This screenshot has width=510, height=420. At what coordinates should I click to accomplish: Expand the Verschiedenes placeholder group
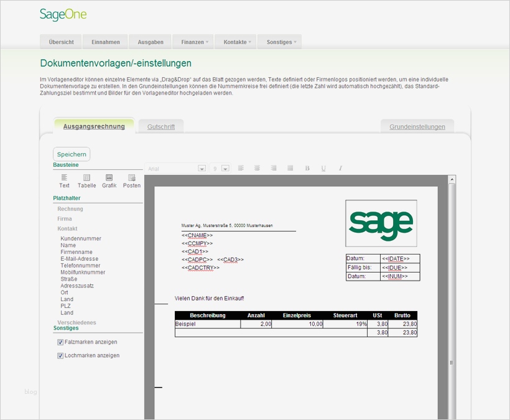pyautogui.click(x=76, y=322)
